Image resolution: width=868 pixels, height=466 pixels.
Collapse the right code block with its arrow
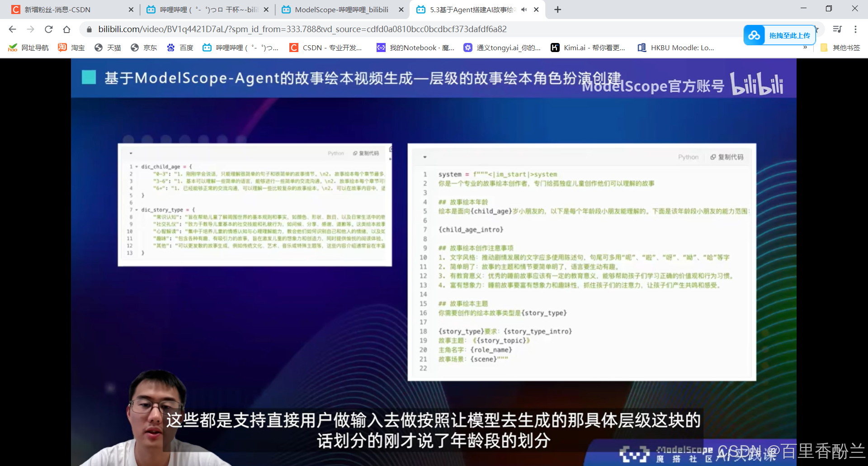click(425, 157)
